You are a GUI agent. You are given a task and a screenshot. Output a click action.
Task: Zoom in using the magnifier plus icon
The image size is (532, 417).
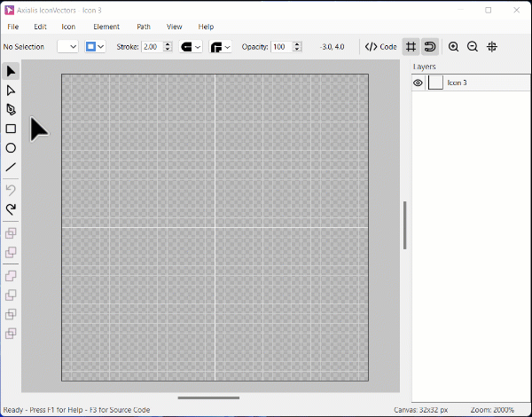point(453,46)
